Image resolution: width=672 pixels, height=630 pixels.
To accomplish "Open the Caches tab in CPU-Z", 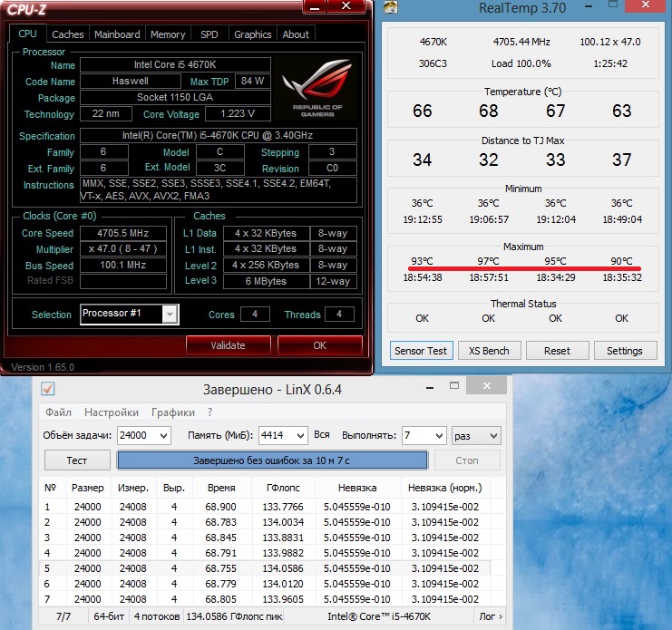I will pyautogui.click(x=68, y=34).
